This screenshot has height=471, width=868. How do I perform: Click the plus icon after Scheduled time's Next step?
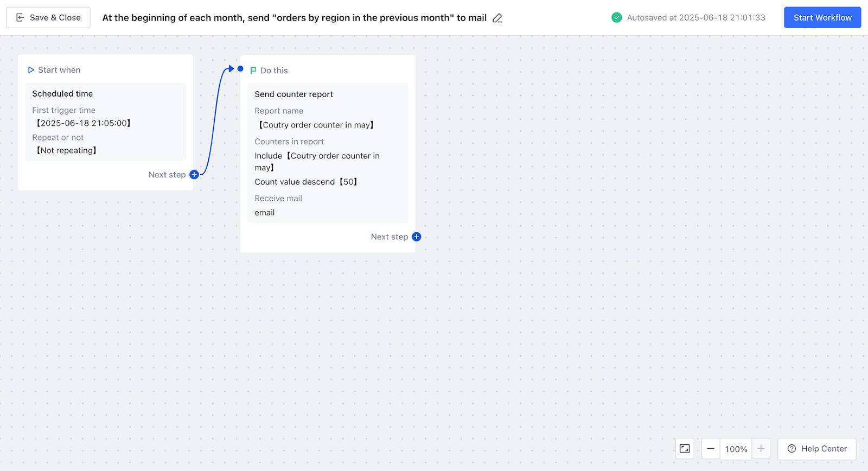[x=194, y=175]
